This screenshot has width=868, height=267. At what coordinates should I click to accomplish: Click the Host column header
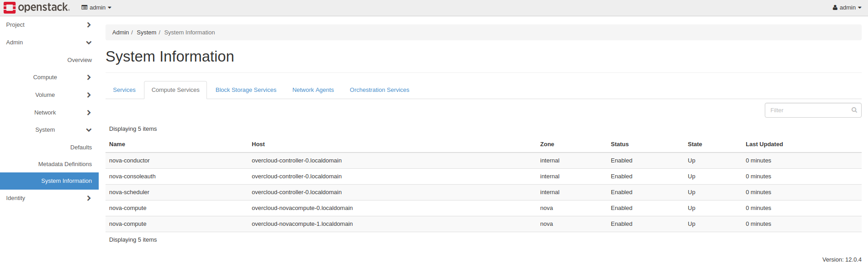[x=258, y=144]
